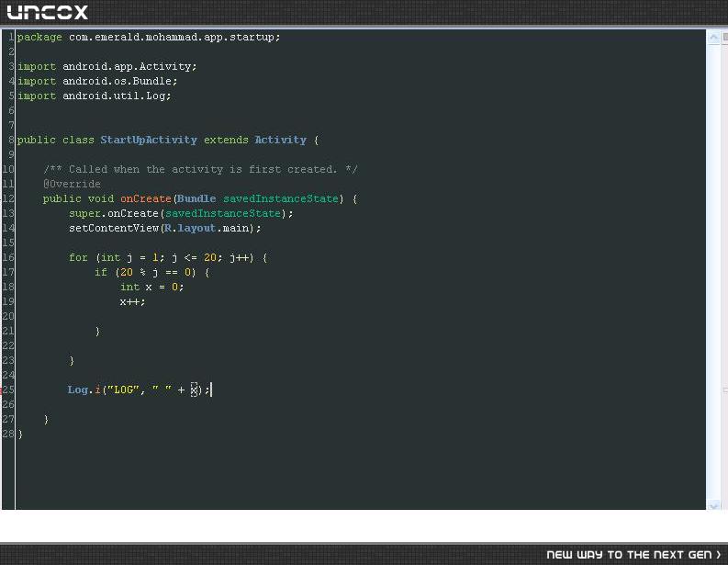
Task: Click the scroll-up arrow of the code scrollbar
Action: [713, 38]
